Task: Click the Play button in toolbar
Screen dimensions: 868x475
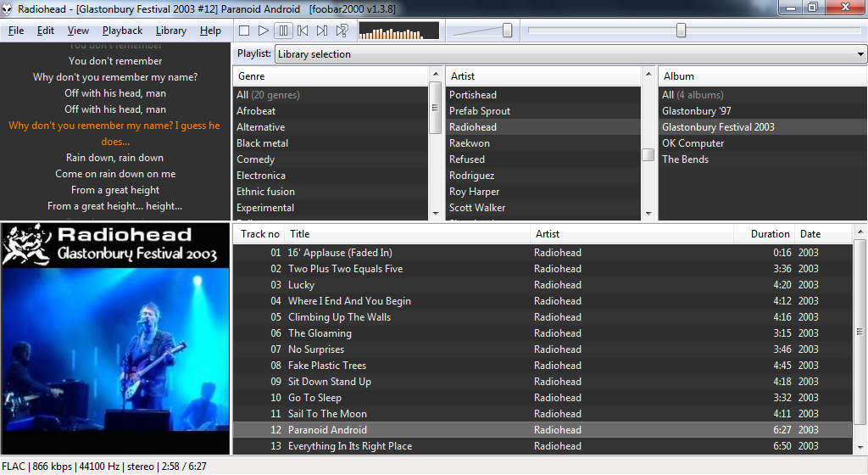Action: point(264,31)
